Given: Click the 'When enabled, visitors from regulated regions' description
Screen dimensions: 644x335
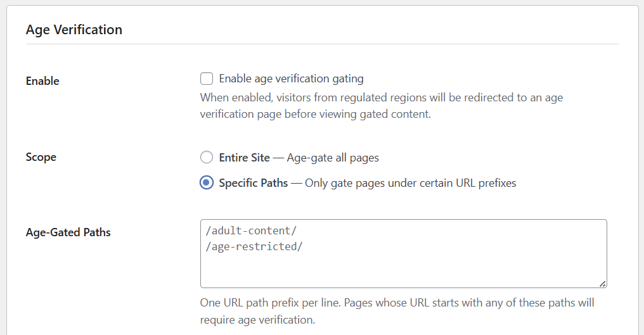Looking at the screenshot, I should pyautogui.click(x=381, y=106).
